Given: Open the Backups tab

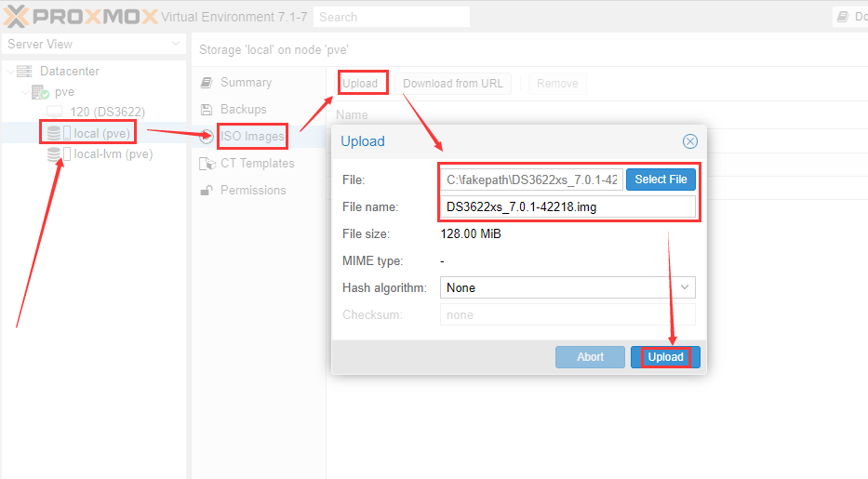Looking at the screenshot, I should tap(243, 110).
